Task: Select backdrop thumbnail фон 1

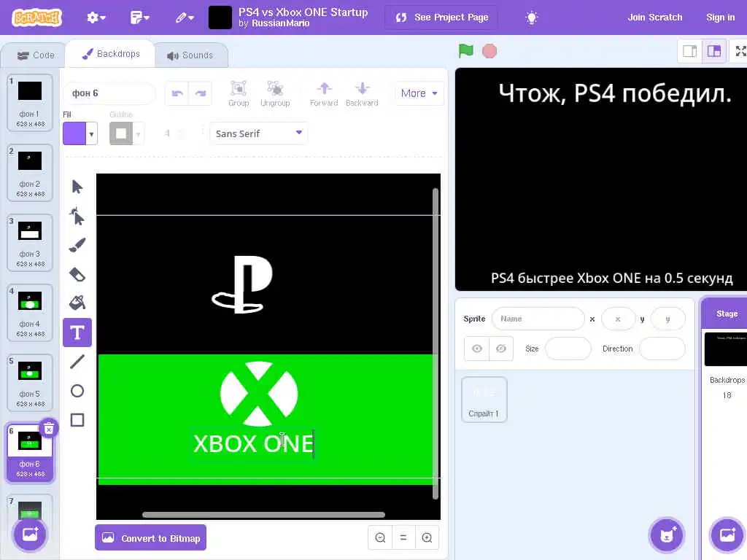Action: tap(30, 102)
